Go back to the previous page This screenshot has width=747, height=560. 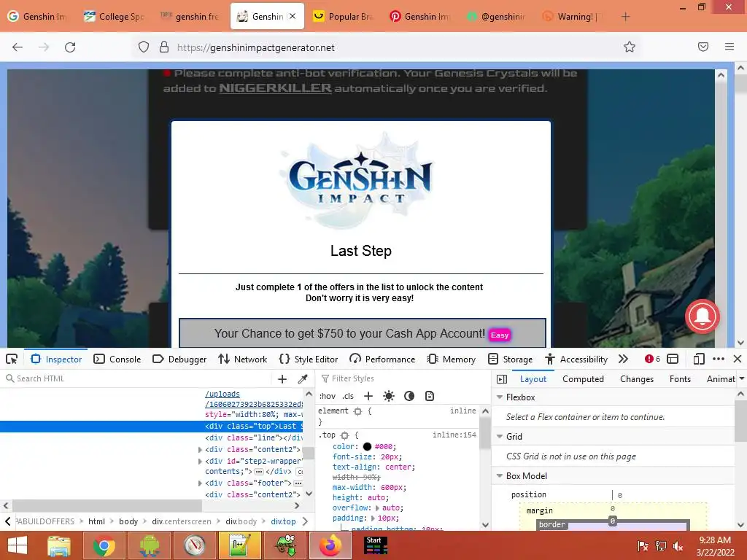[x=18, y=47]
